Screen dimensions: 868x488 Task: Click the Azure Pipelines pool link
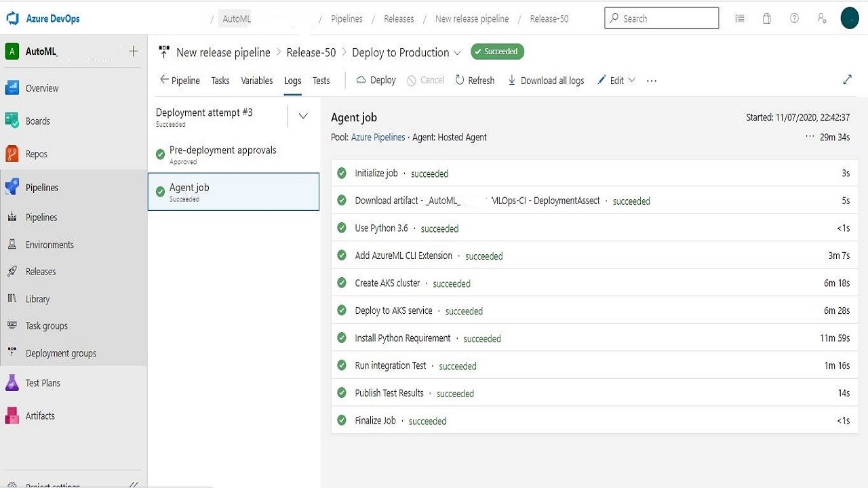point(378,137)
